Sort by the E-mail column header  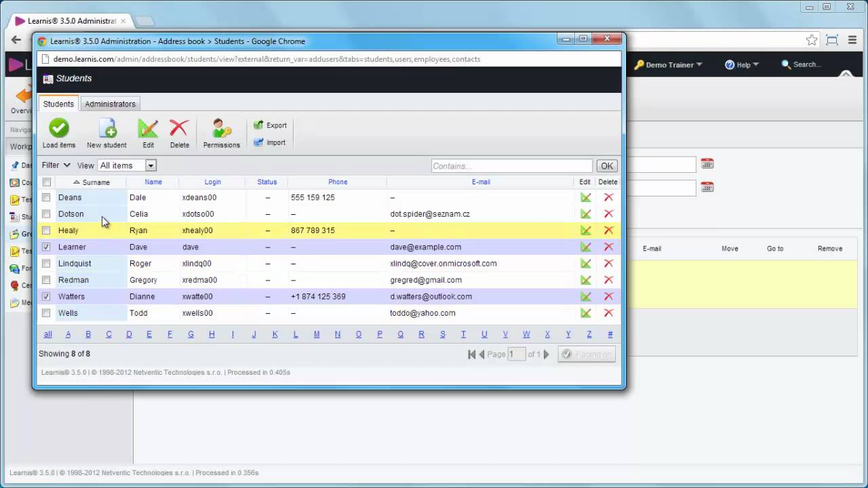tap(481, 182)
